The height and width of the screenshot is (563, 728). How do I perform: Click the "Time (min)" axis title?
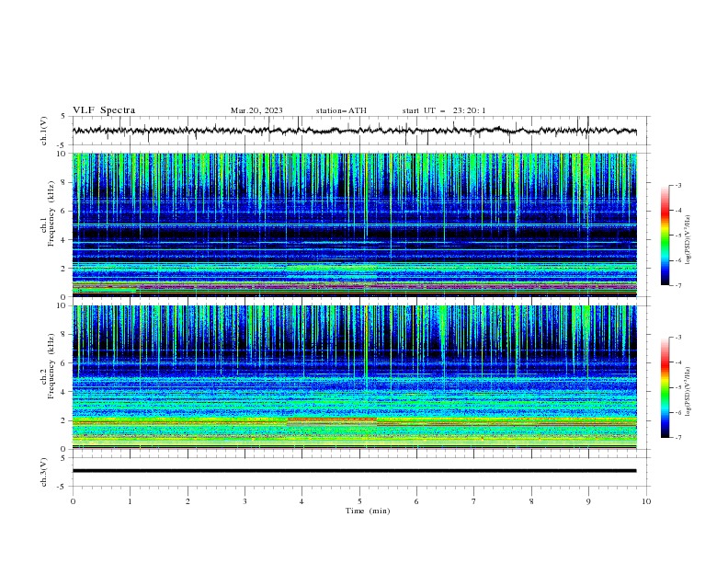pyautogui.click(x=368, y=511)
